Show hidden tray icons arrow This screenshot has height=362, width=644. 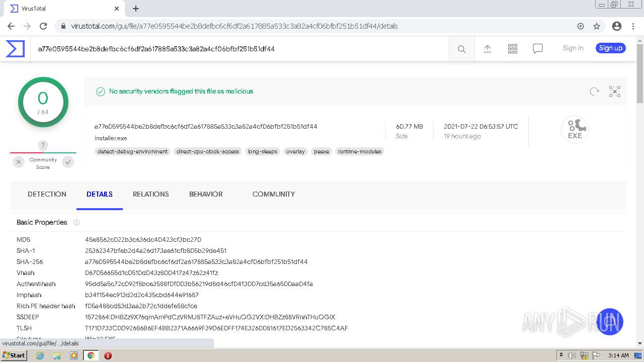click(561, 355)
